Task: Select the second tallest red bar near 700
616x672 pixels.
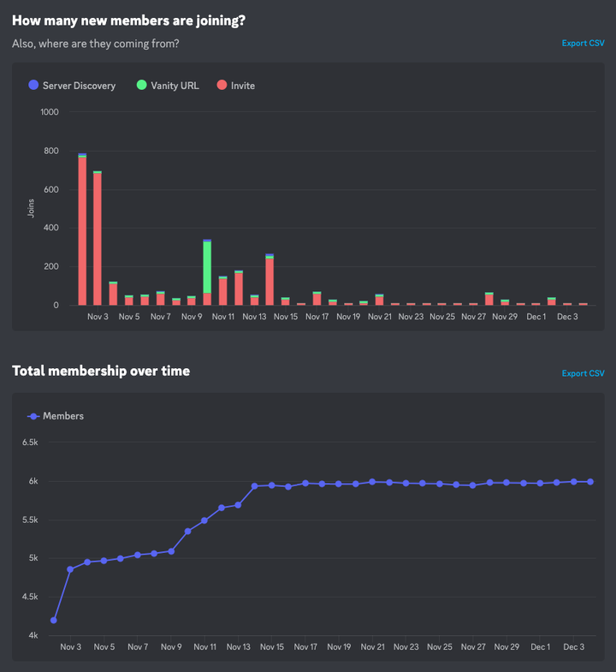Action: click(98, 238)
